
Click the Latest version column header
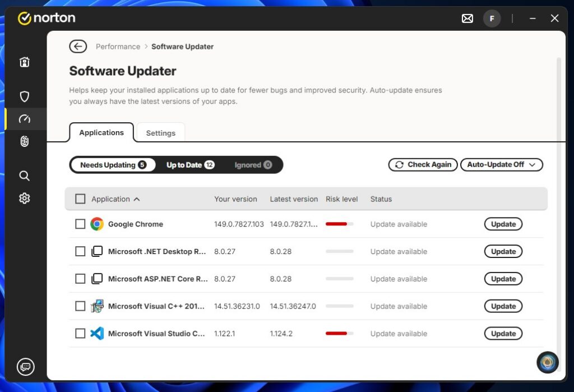coord(294,199)
